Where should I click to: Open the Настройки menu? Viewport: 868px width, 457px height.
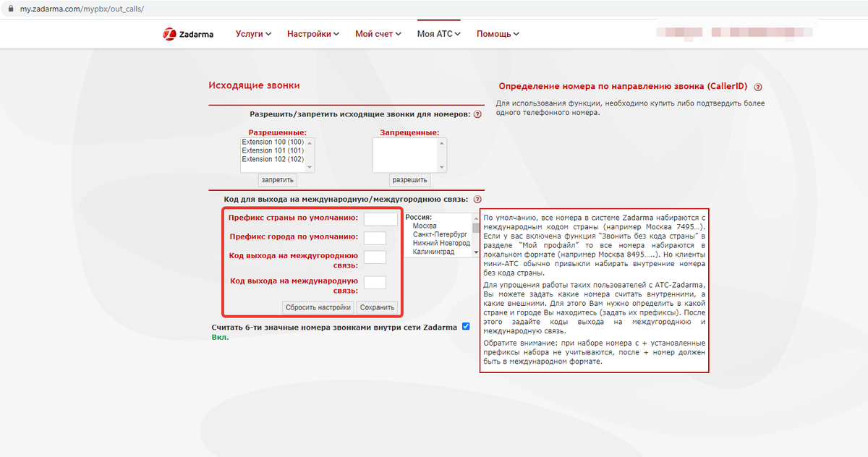click(313, 34)
